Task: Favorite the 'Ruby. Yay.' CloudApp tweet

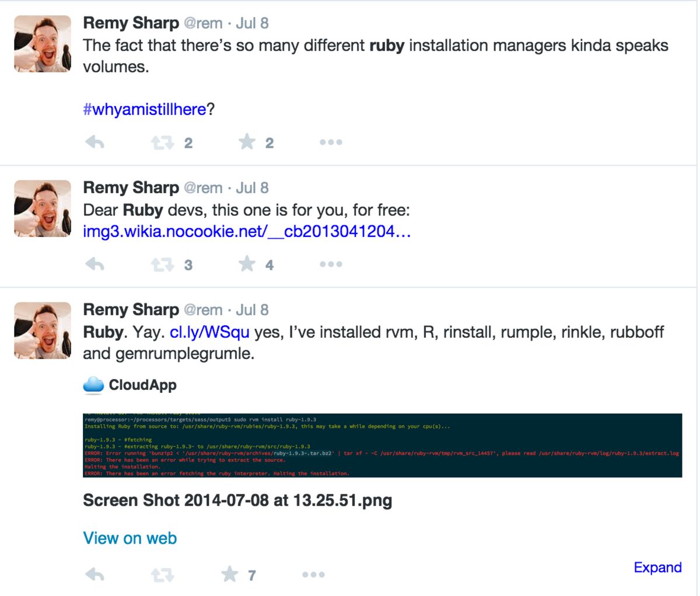Action: [230, 575]
